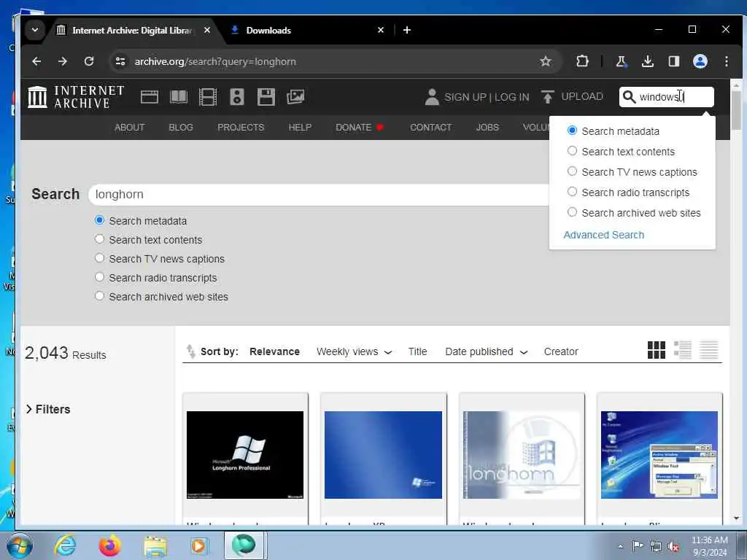Viewport: 747px width, 560px height.
Task: Go forward with the browser forward arrow
Action: 63,61
